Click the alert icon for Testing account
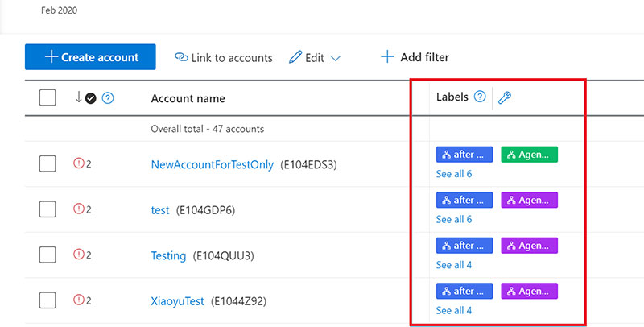The height and width of the screenshot is (327, 644). 78,255
